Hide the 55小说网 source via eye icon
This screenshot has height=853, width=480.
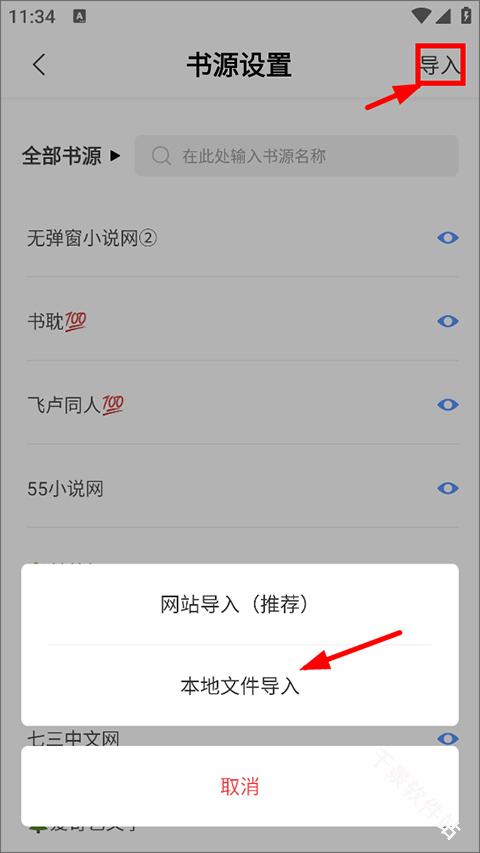pos(448,489)
